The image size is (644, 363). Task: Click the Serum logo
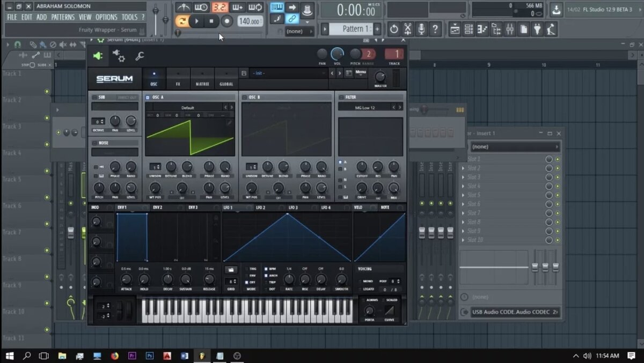[x=114, y=79]
